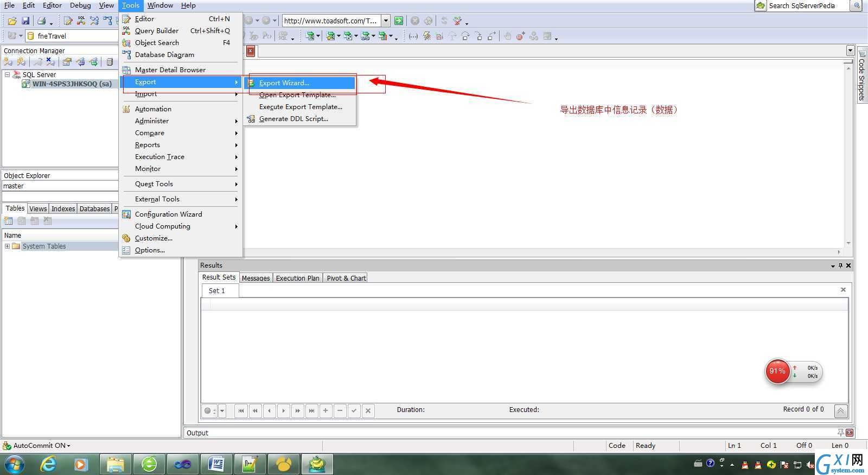Open the Results panel dropdown arrow
The height and width of the screenshot is (475, 868).
833,265
